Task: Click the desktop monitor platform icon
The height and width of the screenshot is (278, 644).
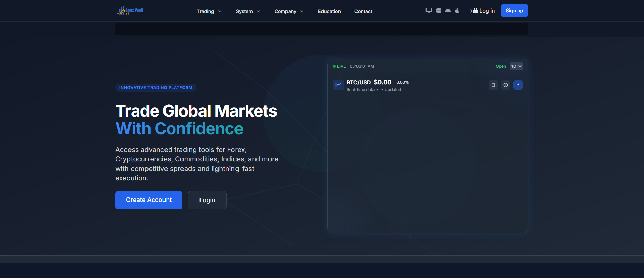Action: [429, 11]
